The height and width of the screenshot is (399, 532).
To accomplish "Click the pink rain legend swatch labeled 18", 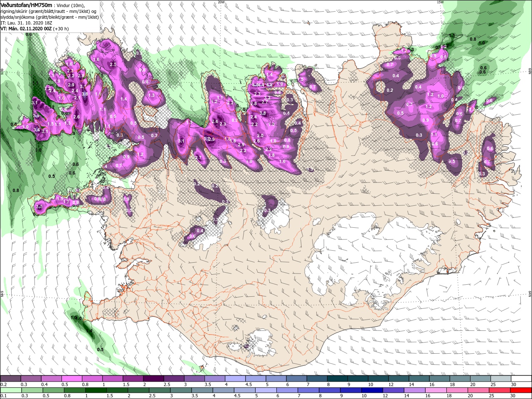I will pos(457,390).
